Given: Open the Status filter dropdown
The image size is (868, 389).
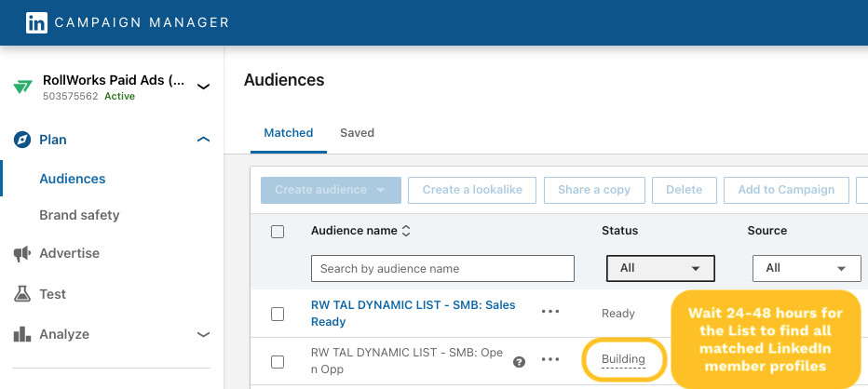Looking at the screenshot, I should 660,268.
